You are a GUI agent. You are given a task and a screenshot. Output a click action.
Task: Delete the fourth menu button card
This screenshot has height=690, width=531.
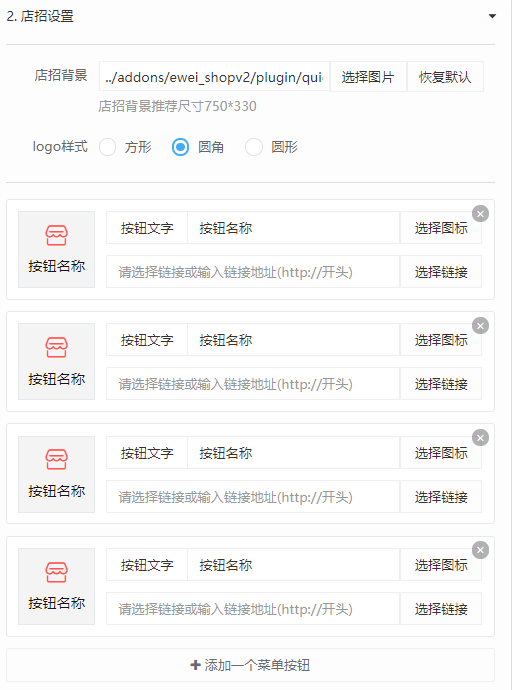[480, 550]
